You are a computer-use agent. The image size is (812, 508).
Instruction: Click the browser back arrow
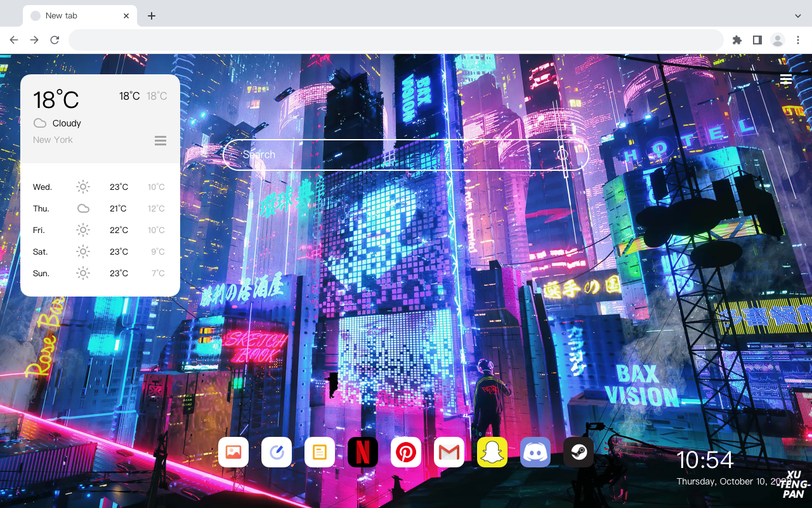[14, 40]
